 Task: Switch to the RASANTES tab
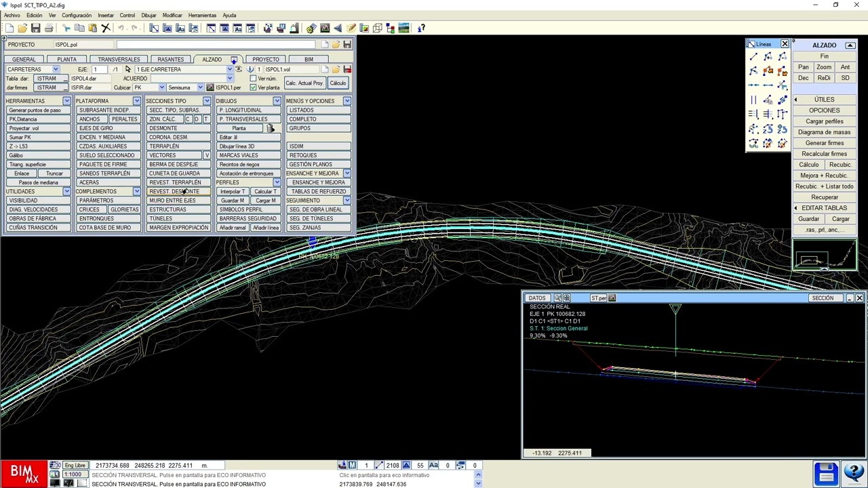coord(170,59)
